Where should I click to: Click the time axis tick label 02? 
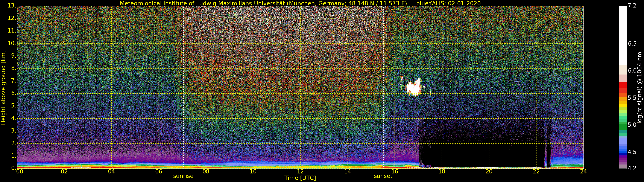pyautogui.click(x=64, y=172)
